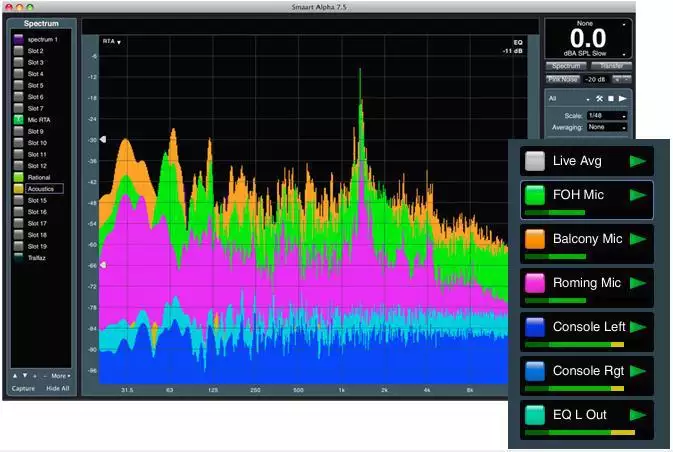Viewport: 673px width, 452px height.
Task: Start the FOH Mic measurement arrow
Action: coord(638,195)
